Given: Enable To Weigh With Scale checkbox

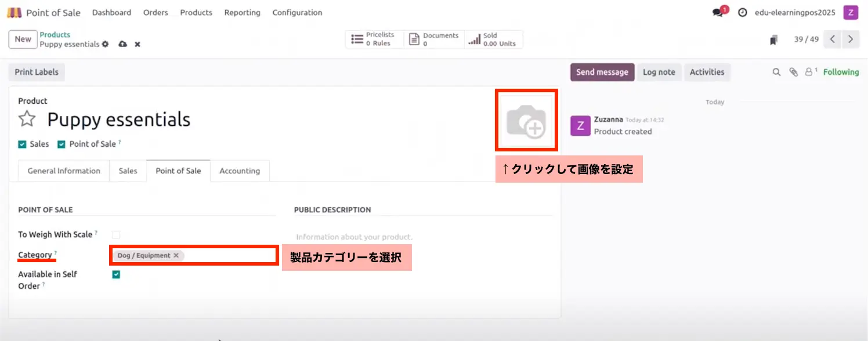Looking at the screenshot, I should 116,235.
